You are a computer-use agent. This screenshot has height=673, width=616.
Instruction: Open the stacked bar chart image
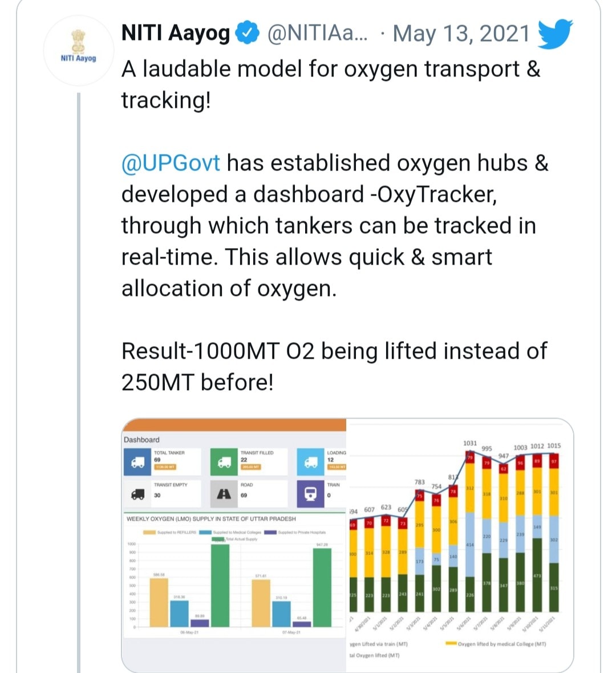point(460,545)
